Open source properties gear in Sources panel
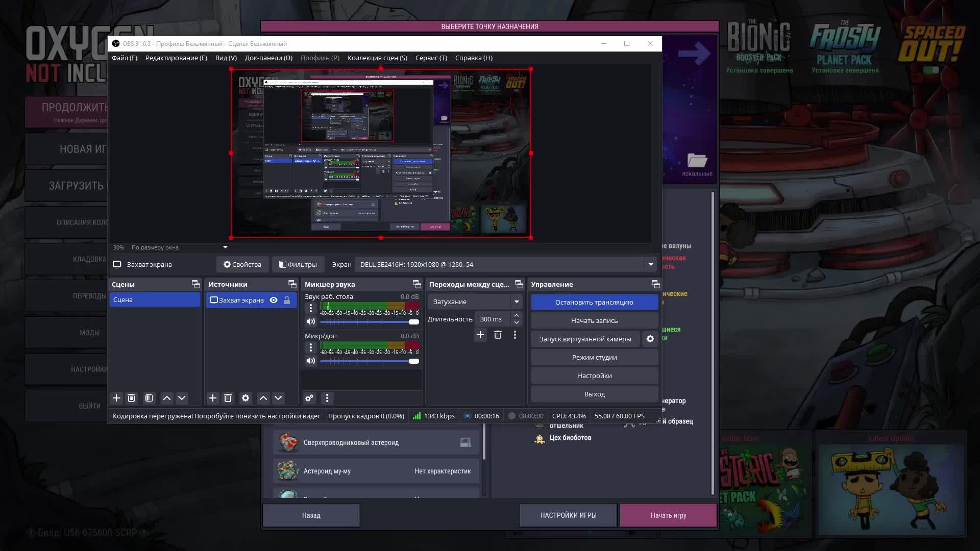The width and height of the screenshot is (980, 551). [246, 398]
